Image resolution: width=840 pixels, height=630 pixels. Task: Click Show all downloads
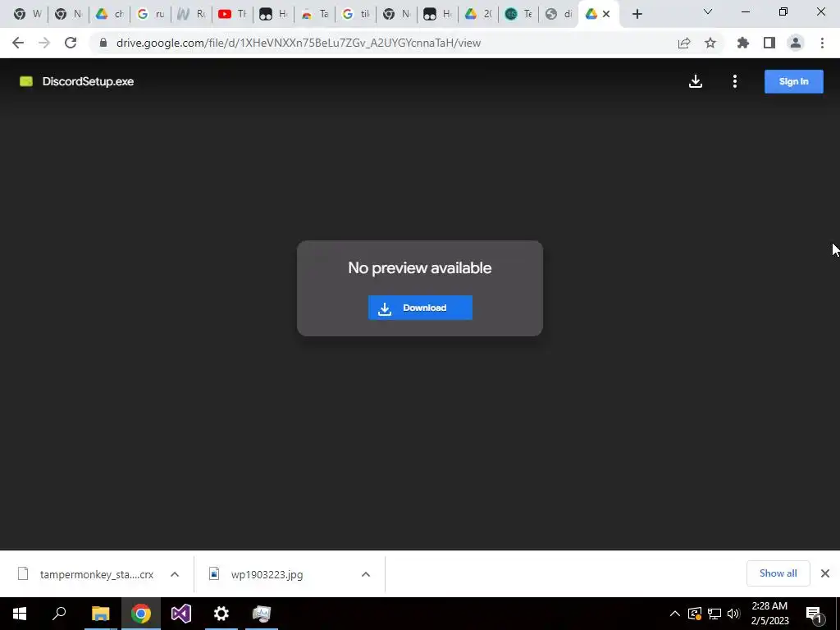[778, 573]
